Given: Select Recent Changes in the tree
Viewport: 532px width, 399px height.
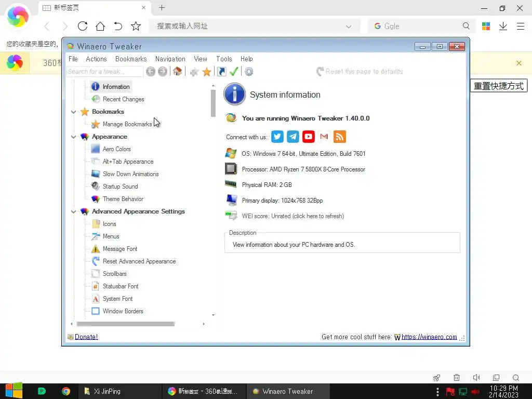Looking at the screenshot, I should [x=123, y=99].
